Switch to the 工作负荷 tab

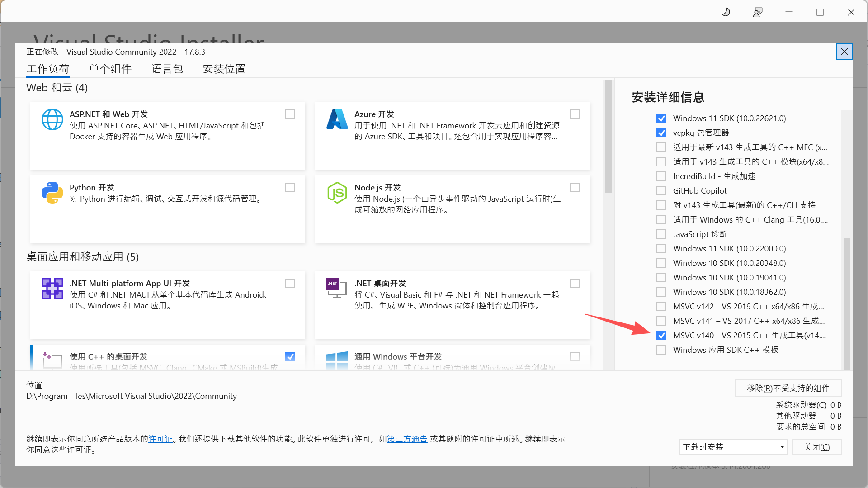coord(48,69)
